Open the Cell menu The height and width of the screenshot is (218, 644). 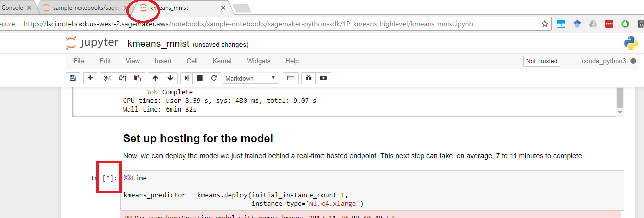click(x=192, y=61)
